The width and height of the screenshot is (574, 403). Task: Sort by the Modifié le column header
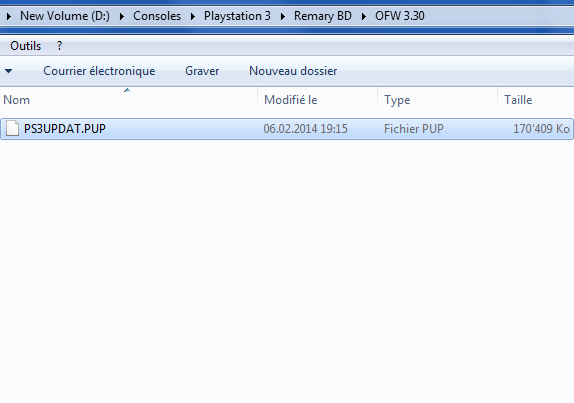point(317,100)
